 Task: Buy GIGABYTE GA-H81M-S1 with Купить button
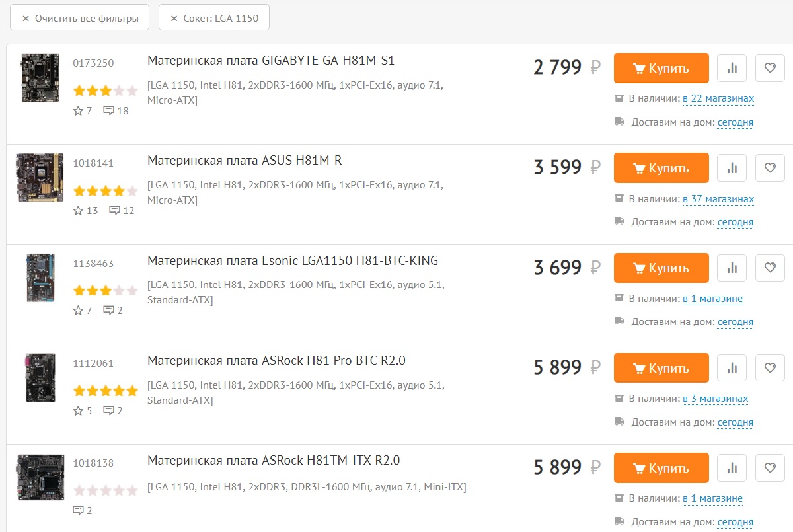(x=661, y=68)
